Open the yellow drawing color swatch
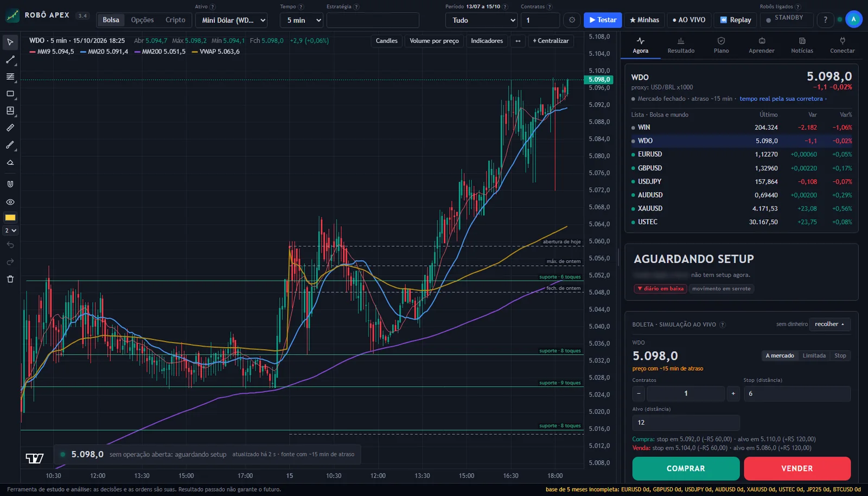The image size is (868, 496). [x=10, y=218]
